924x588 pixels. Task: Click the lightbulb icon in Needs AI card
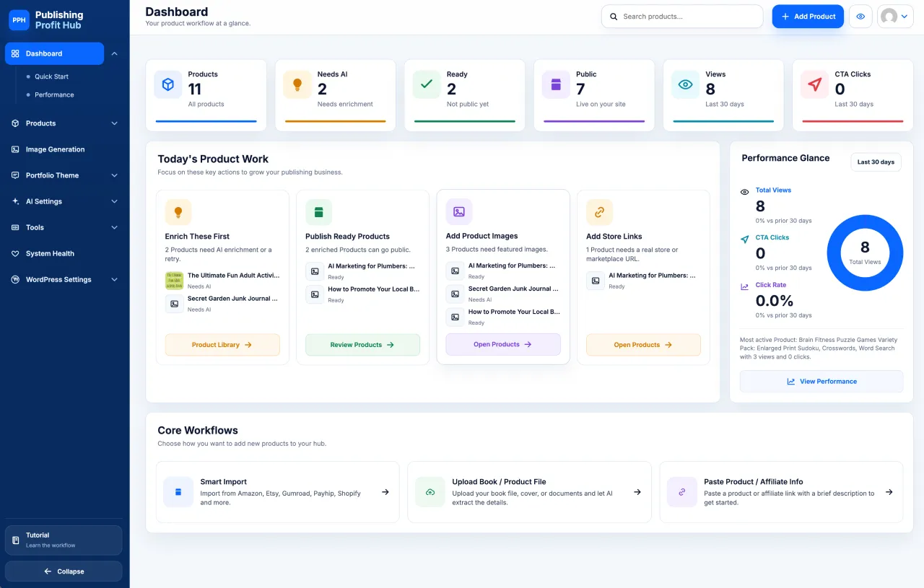click(297, 84)
